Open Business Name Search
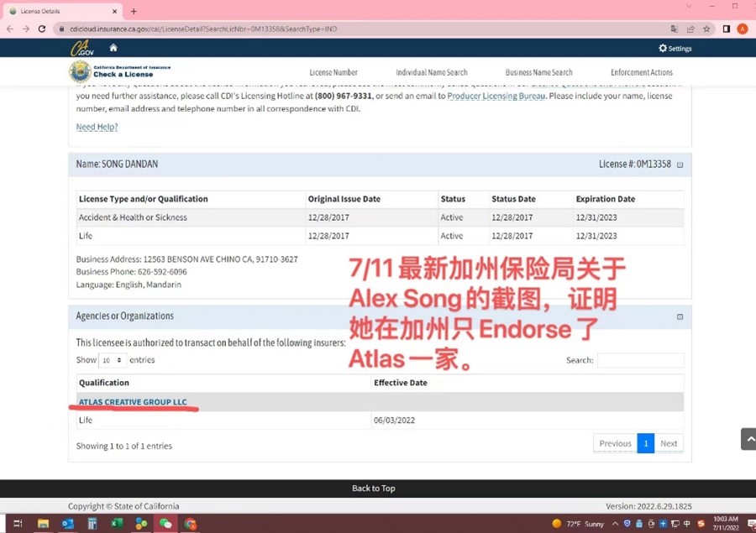 (539, 72)
